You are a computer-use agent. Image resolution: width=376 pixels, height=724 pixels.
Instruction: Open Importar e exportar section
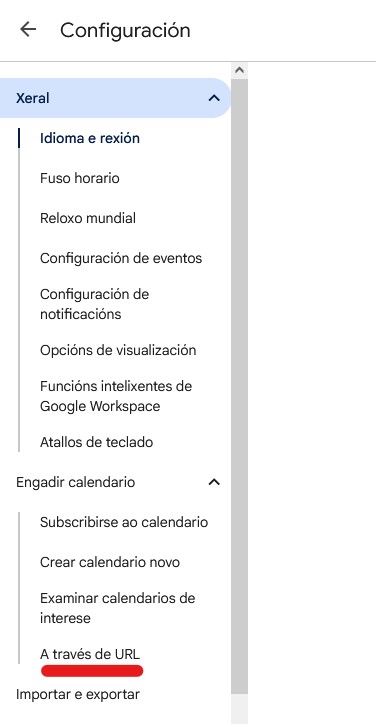click(78, 694)
